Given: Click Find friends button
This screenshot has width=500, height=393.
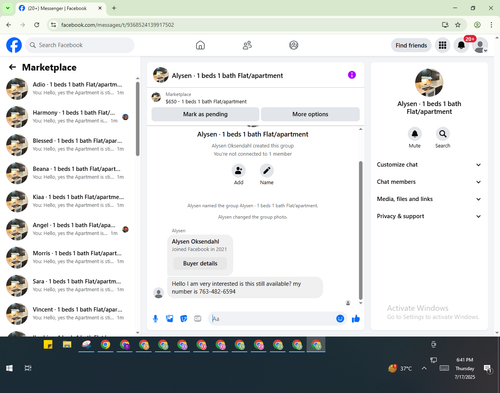Looking at the screenshot, I should point(411,45).
